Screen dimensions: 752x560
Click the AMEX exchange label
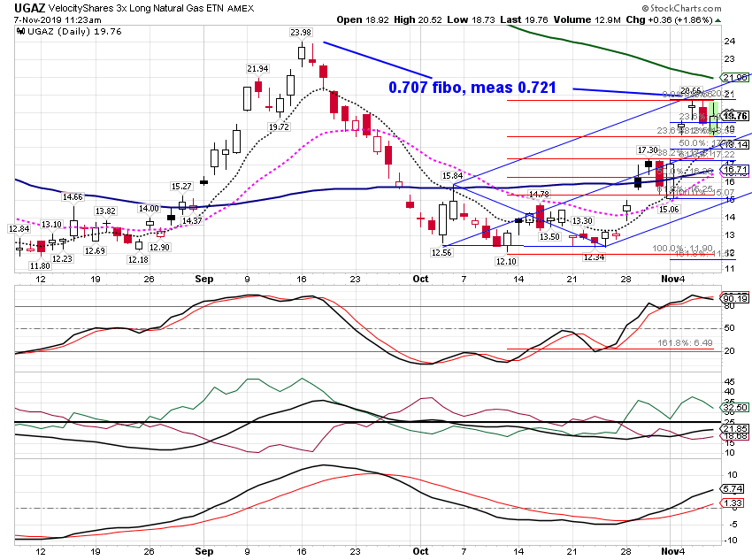[241, 9]
